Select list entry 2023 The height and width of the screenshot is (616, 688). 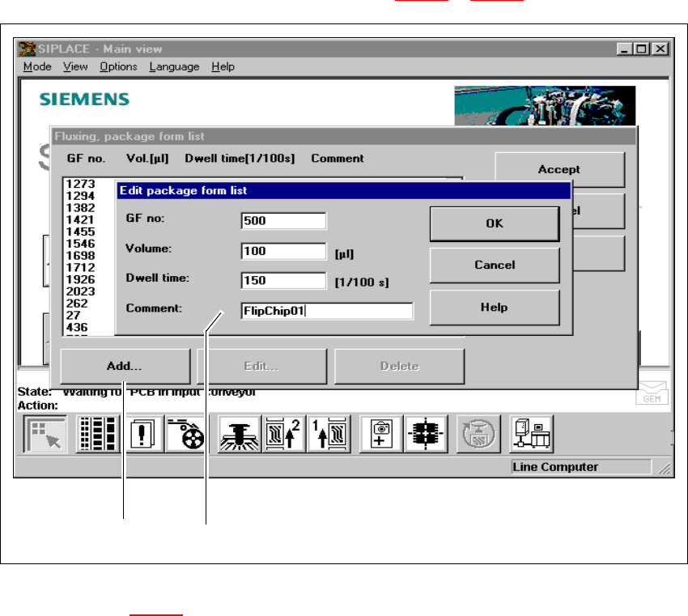[80, 291]
